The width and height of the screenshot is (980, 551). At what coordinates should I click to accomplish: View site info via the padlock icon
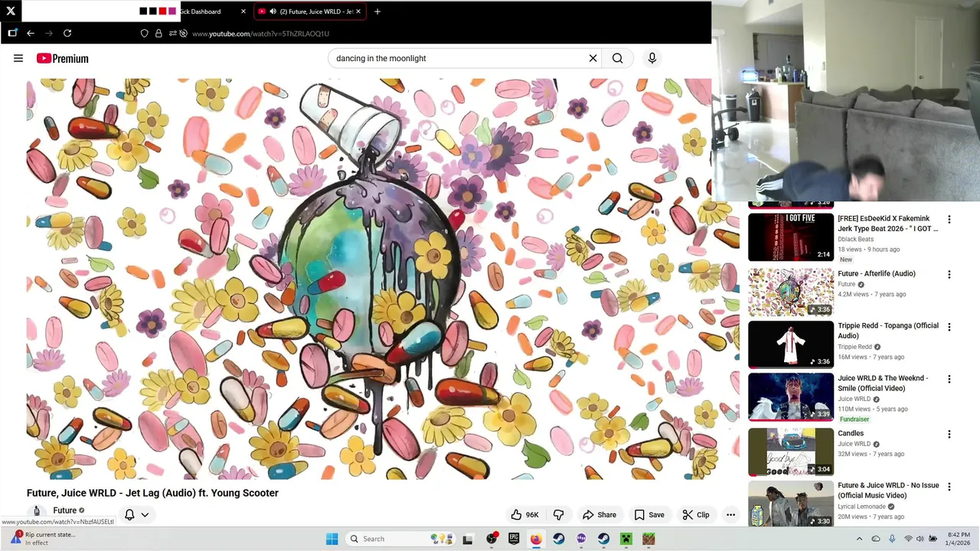(x=158, y=33)
